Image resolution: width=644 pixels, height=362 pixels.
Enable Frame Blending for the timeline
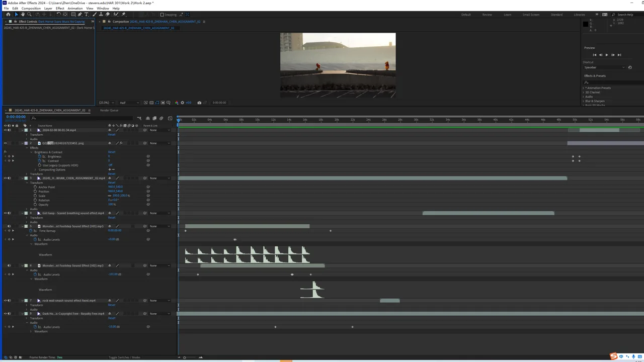click(154, 118)
